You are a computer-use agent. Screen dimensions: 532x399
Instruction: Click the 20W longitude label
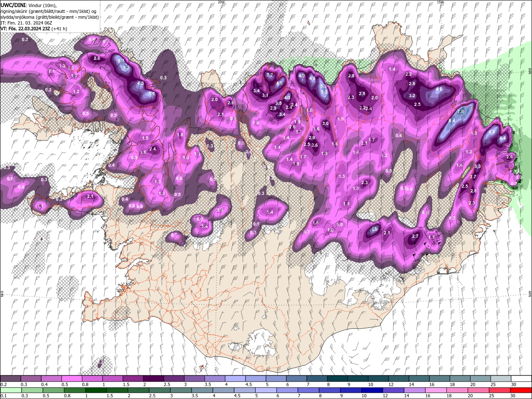coord(221,2)
